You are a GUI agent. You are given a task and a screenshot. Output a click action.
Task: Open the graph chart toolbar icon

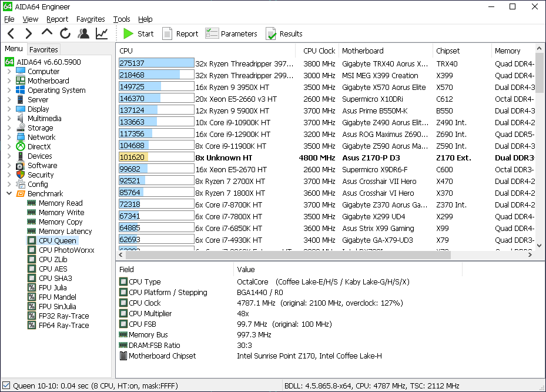point(102,33)
